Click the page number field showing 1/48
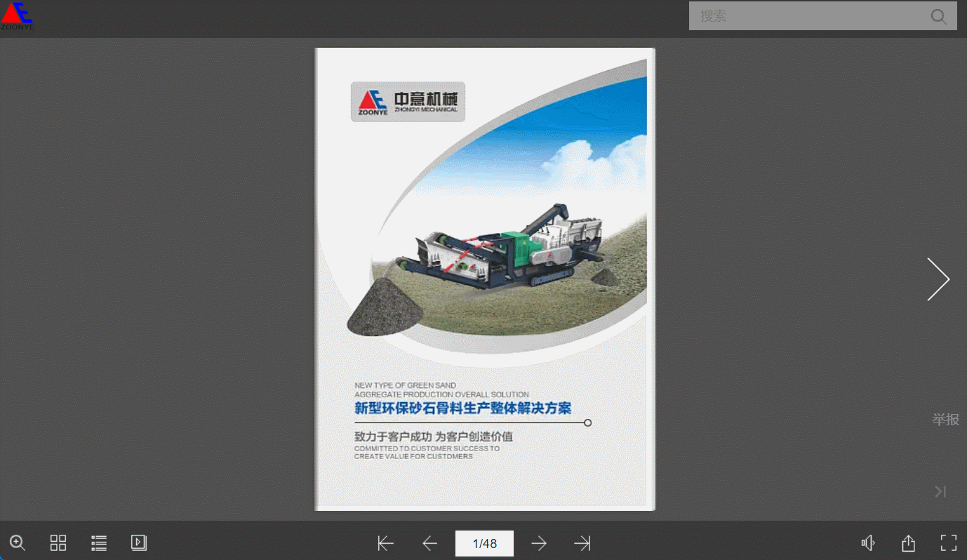 [484, 543]
